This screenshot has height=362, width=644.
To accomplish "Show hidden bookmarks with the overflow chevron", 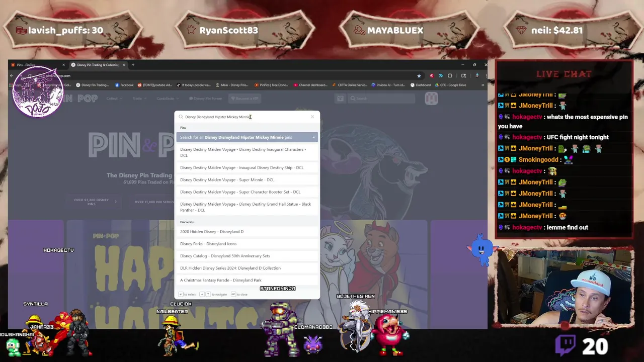I will [x=482, y=85].
